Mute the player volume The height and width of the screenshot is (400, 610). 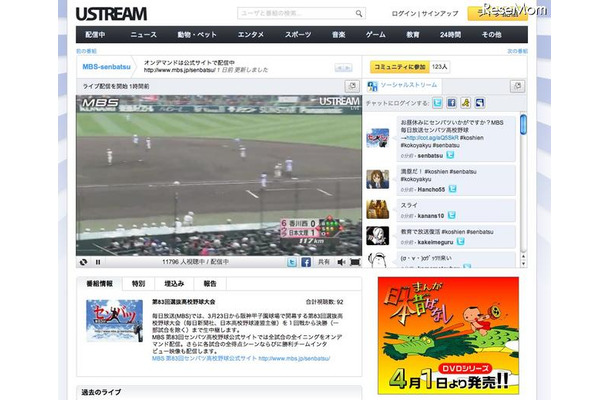[341, 262]
